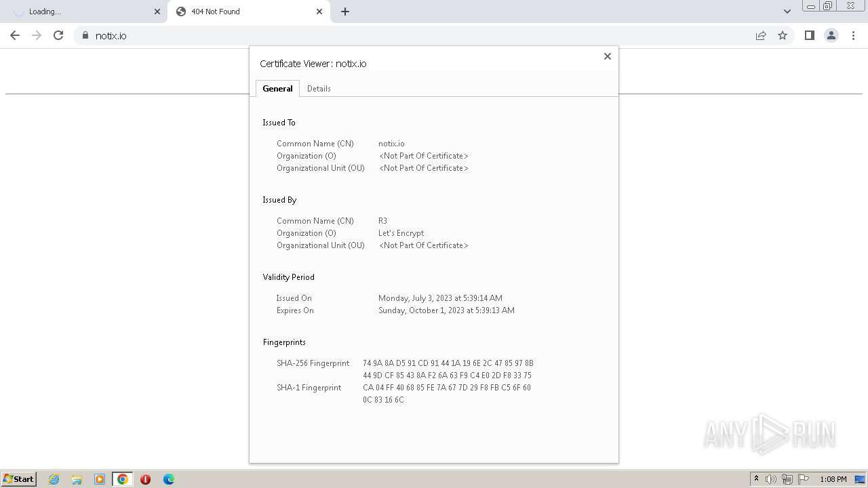Click the taskbar clock showing 1:08 PM

(x=833, y=479)
